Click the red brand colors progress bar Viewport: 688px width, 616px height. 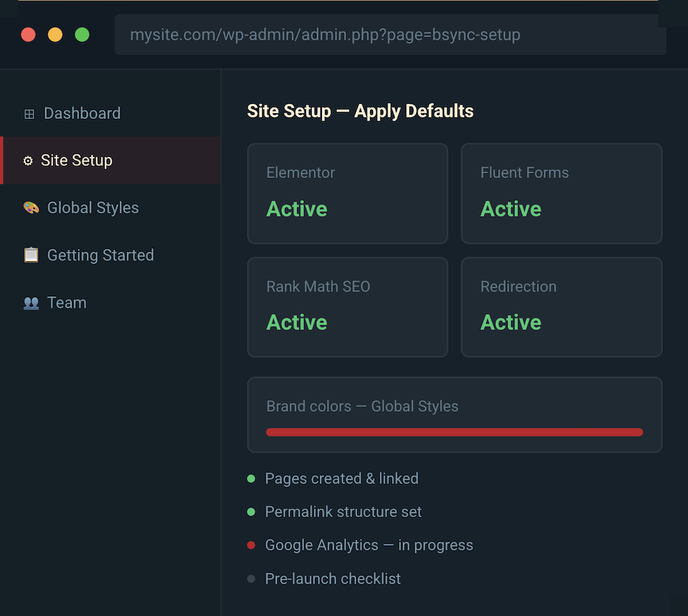click(x=455, y=432)
